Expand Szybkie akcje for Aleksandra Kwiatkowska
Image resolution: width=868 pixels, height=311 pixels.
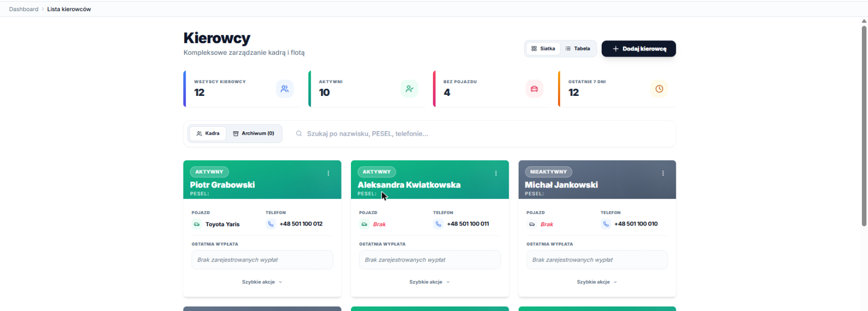430,282
